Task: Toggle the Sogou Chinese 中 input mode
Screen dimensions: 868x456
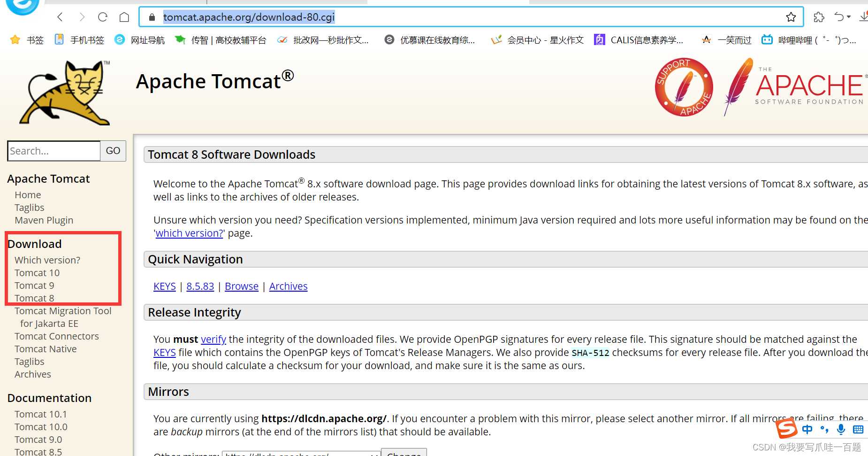Action: point(807,429)
